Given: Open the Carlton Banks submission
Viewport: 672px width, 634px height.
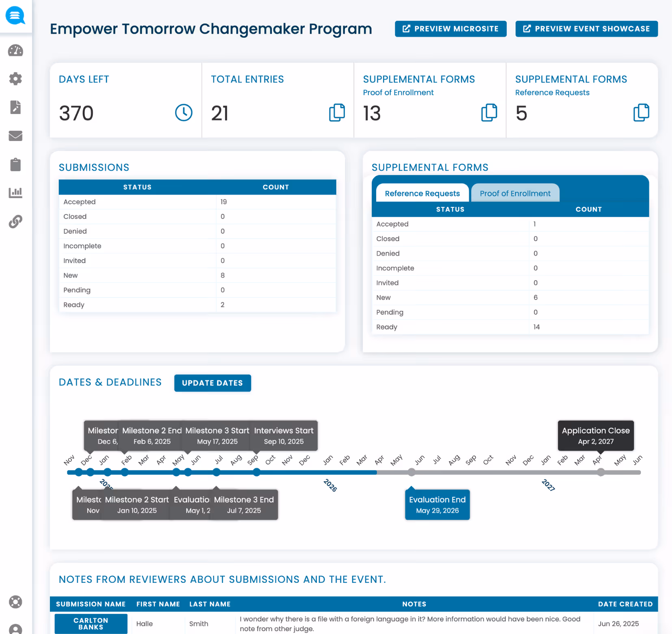Looking at the screenshot, I should [x=90, y=624].
